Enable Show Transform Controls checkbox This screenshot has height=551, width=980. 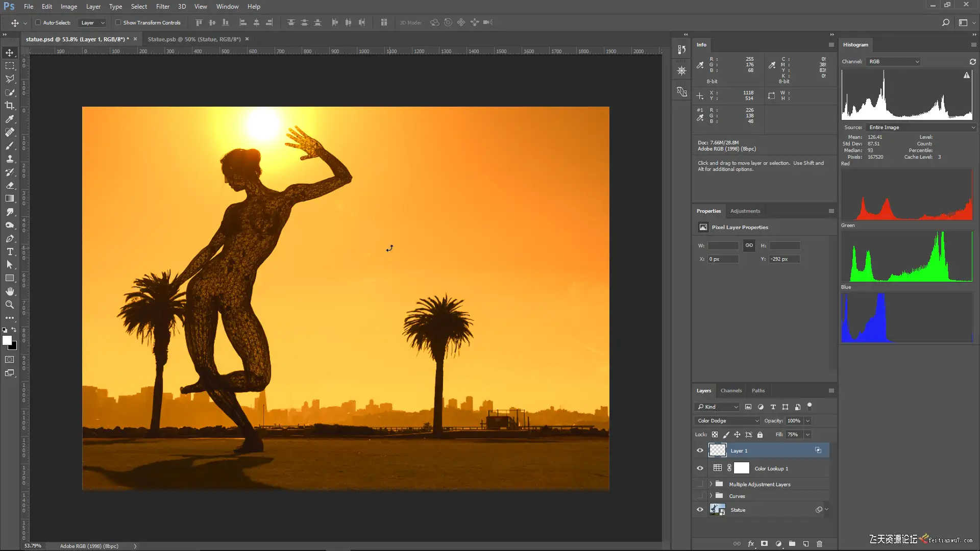pos(118,22)
